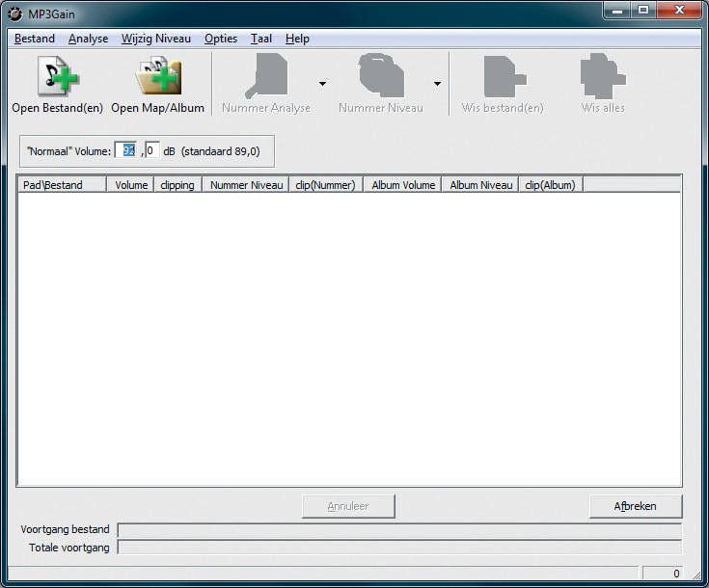Close the MP3Gain window

pos(679,11)
